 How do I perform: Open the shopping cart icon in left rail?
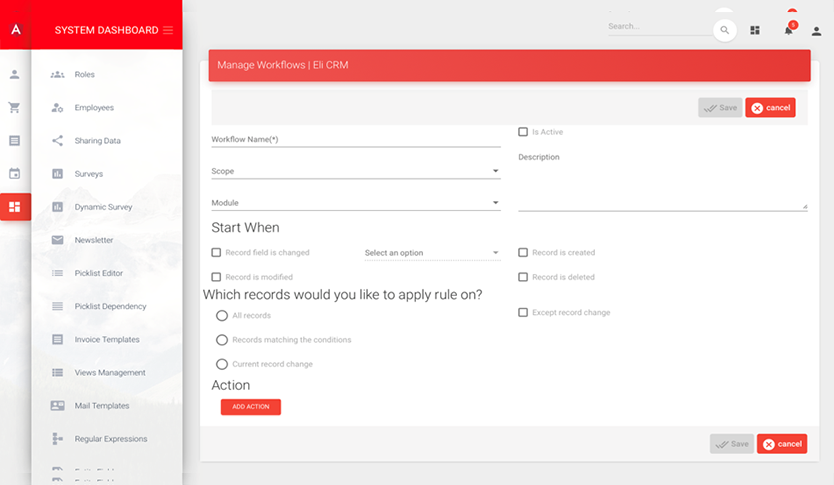coord(14,107)
